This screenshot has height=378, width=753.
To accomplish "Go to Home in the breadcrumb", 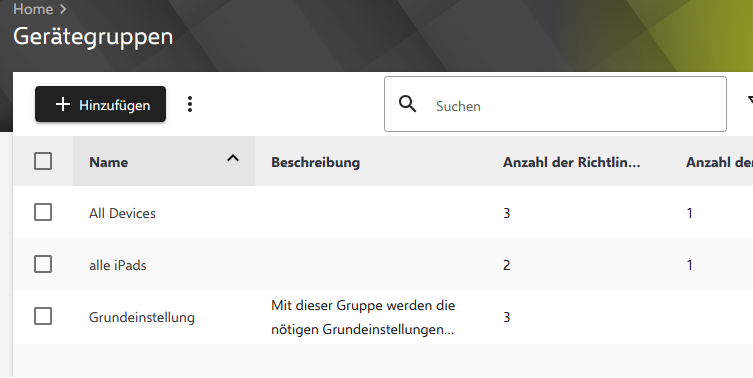I will click(33, 9).
